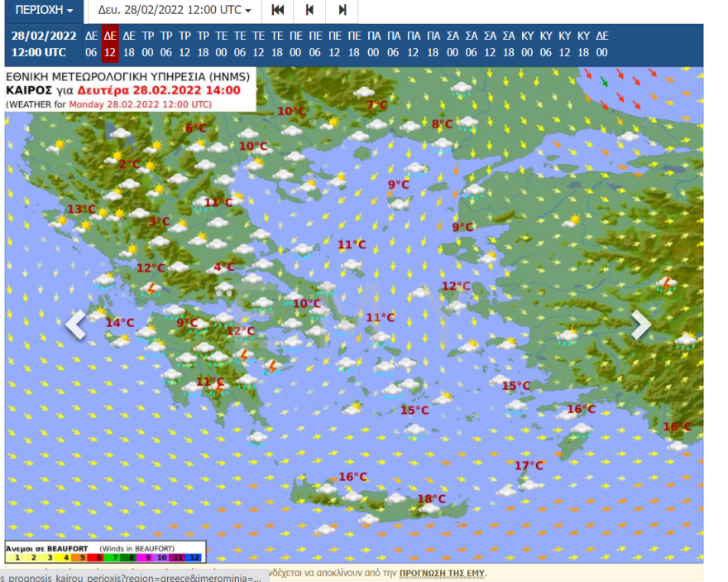This screenshot has width=728, height=582.
Task: Click the cloud icon above the 7°C label
Action: pyautogui.click(x=364, y=92)
